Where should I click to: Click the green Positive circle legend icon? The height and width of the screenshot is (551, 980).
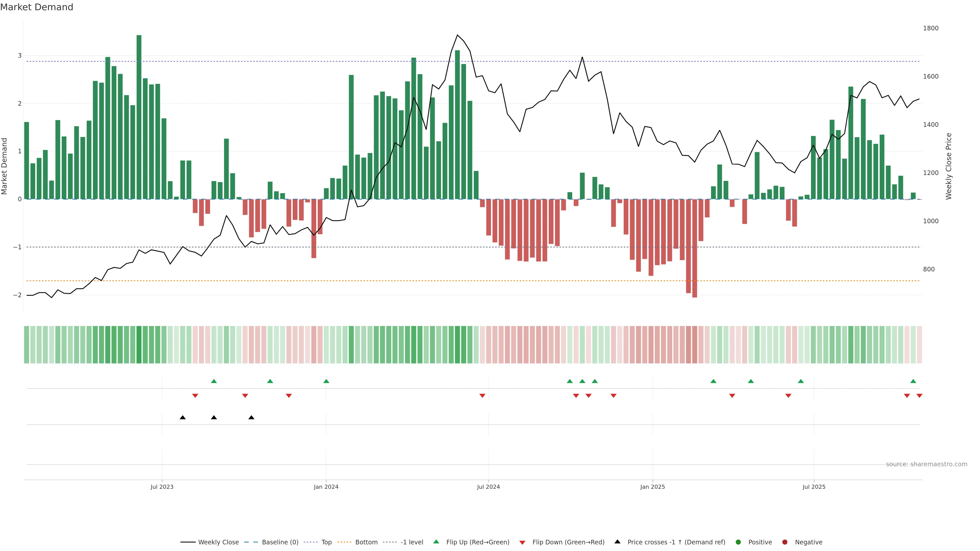738,542
